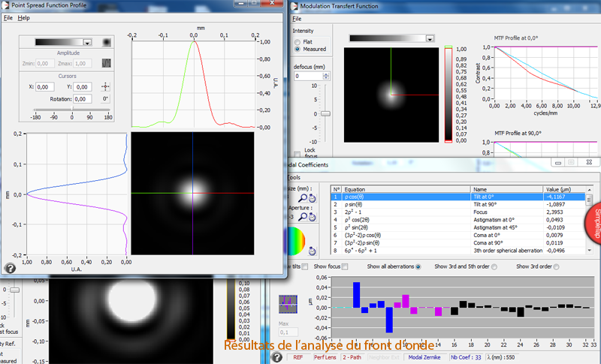The width and height of the screenshot is (601, 364).
Task: Click the PSF spot preview icon beside palette
Action: tap(107, 42)
